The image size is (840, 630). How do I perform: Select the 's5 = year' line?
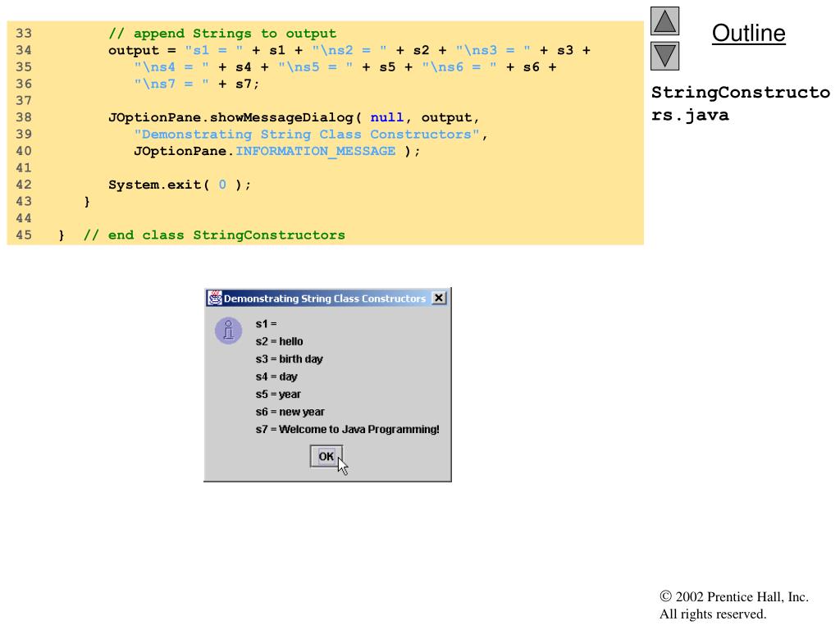coord(278,395)
